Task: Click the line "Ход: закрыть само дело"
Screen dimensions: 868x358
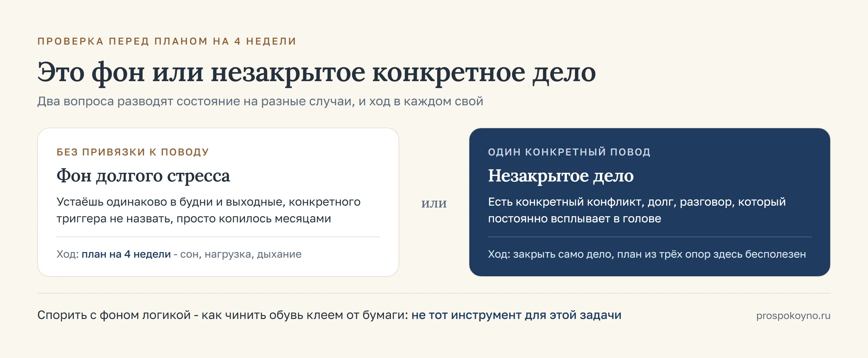Action: coord(550,254)
